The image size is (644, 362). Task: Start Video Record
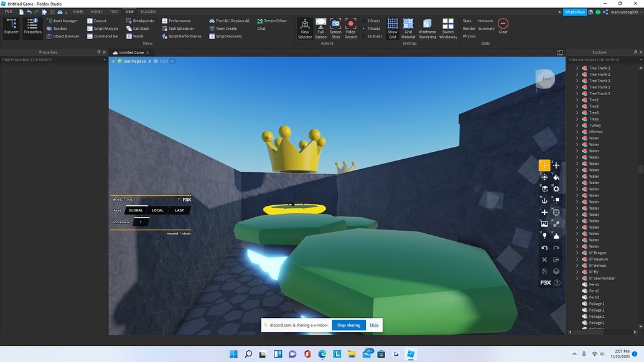350,27
